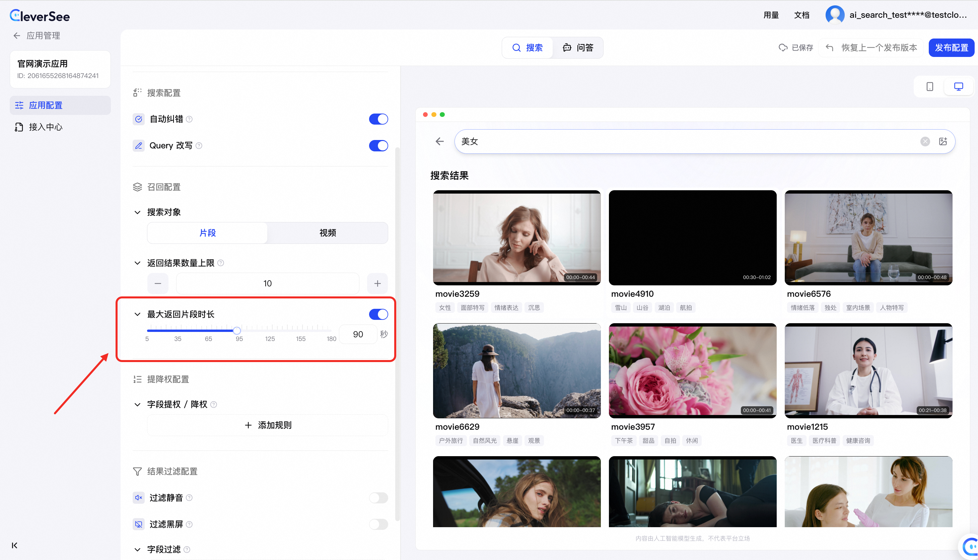Enable the 过滤黑屏 switch

click(x=378, y=524)
